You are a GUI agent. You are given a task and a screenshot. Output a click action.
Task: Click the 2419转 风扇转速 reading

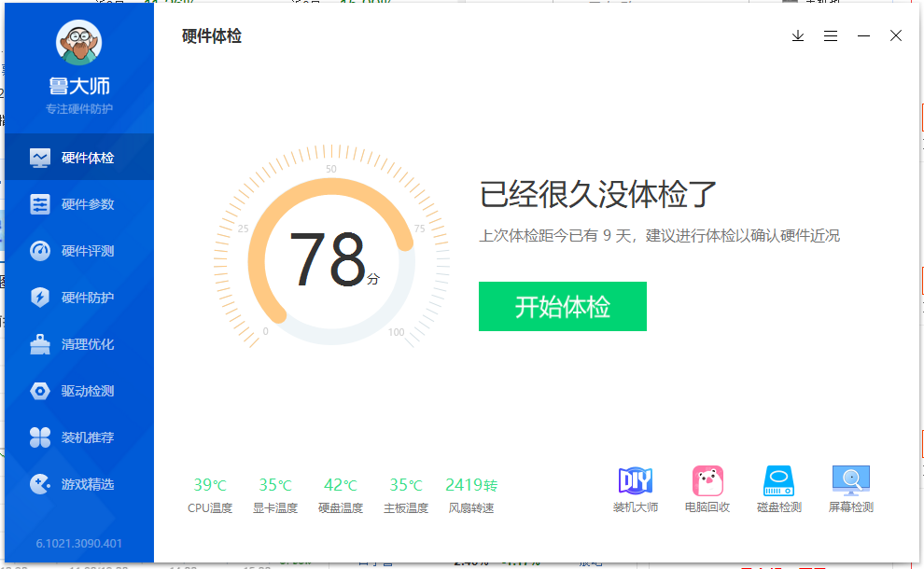click(x=471, y=485)
